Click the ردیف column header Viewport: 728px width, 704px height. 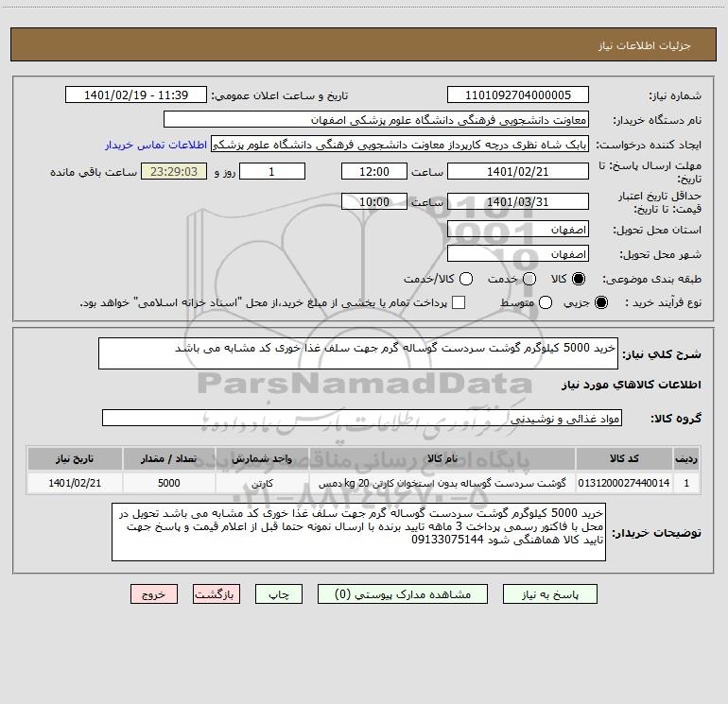tap(686, 458)
